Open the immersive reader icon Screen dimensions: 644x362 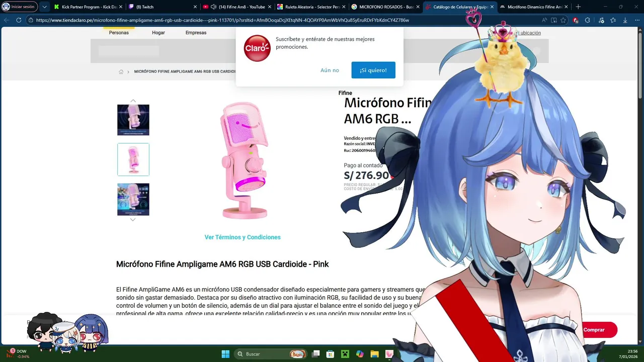coord(554,20)
